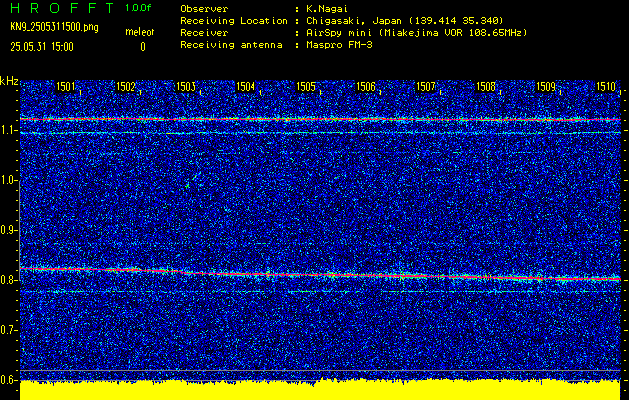This screenshot has width=629, height=400.
Task: Click AirSpy mini receiver description
Action: click(x=416, y=33)
